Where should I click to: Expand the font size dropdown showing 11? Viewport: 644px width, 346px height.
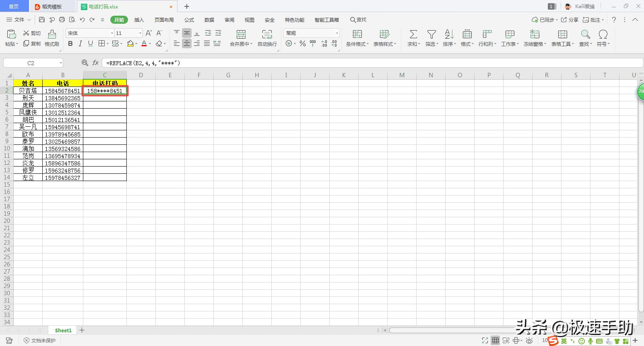pos(140,33)
